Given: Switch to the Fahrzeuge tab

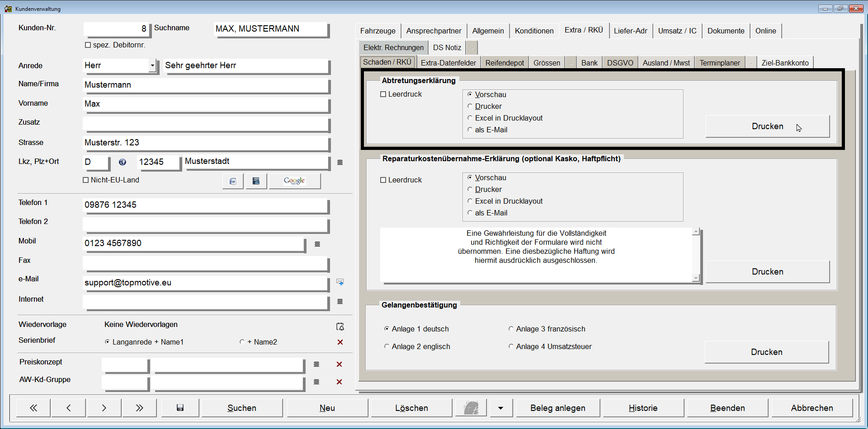Looking at the screenshot, I should click(x=378, y=31).
